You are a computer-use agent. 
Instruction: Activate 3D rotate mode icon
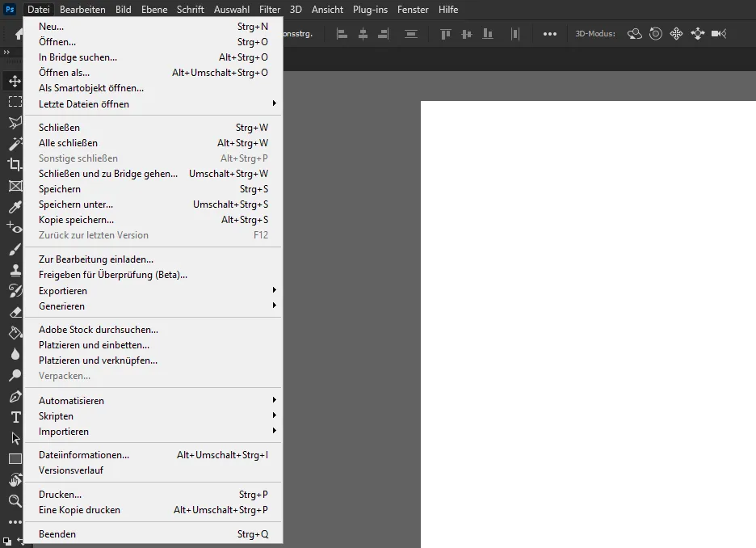(635, 34)
